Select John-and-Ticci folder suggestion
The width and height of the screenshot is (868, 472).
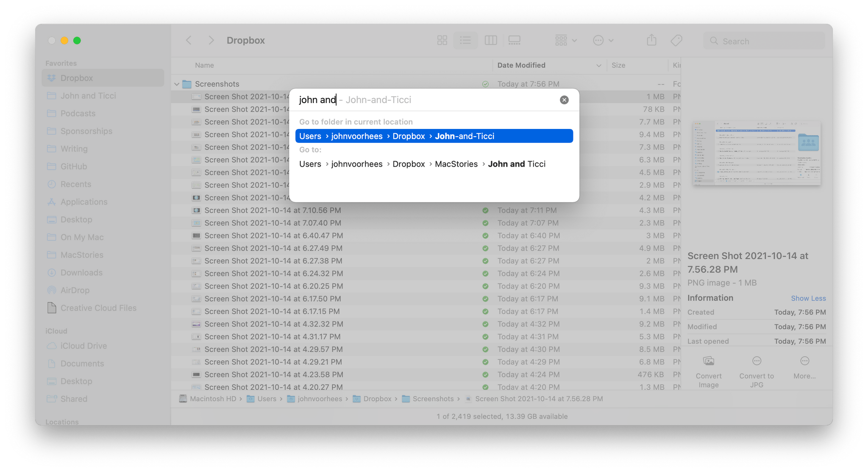[x=435, y=136]
